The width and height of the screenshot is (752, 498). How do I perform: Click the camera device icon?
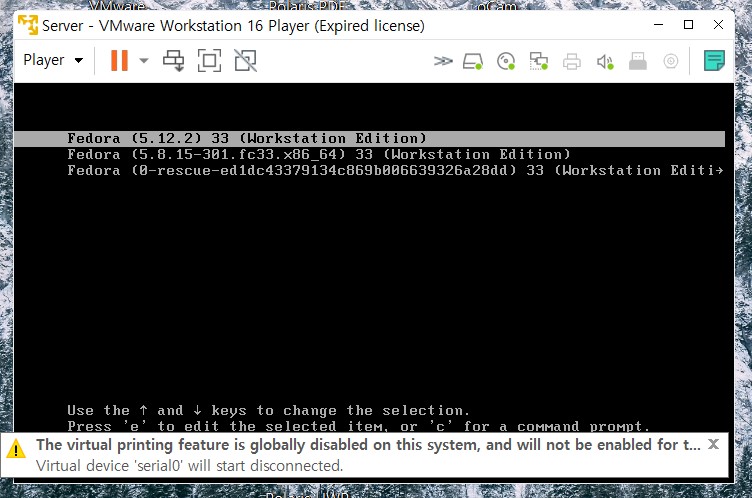[671, 61]
